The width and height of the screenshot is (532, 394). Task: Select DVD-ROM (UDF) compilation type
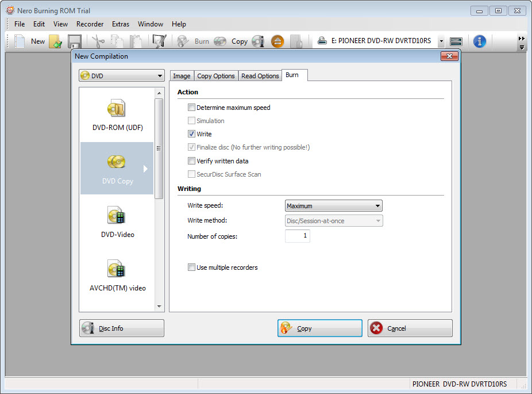pyautogui.click(x=117, y=115)
